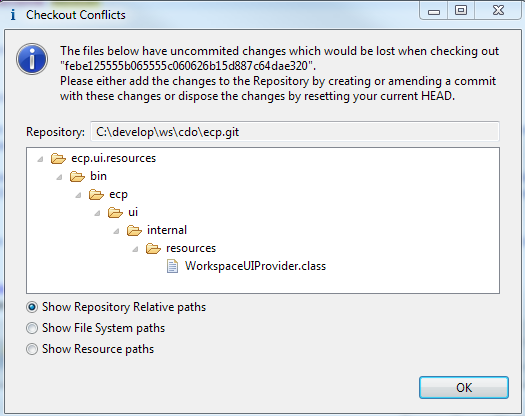Collapse the resources folder node

coord(136,249)
